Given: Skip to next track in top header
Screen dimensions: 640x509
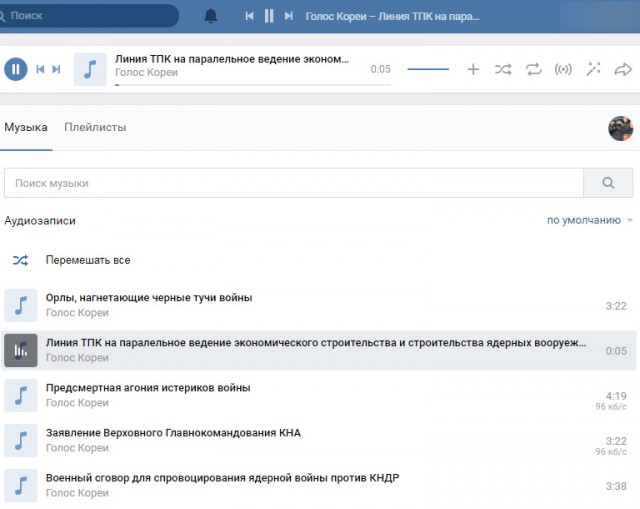Looking at the screenshot, I should 289,16.
